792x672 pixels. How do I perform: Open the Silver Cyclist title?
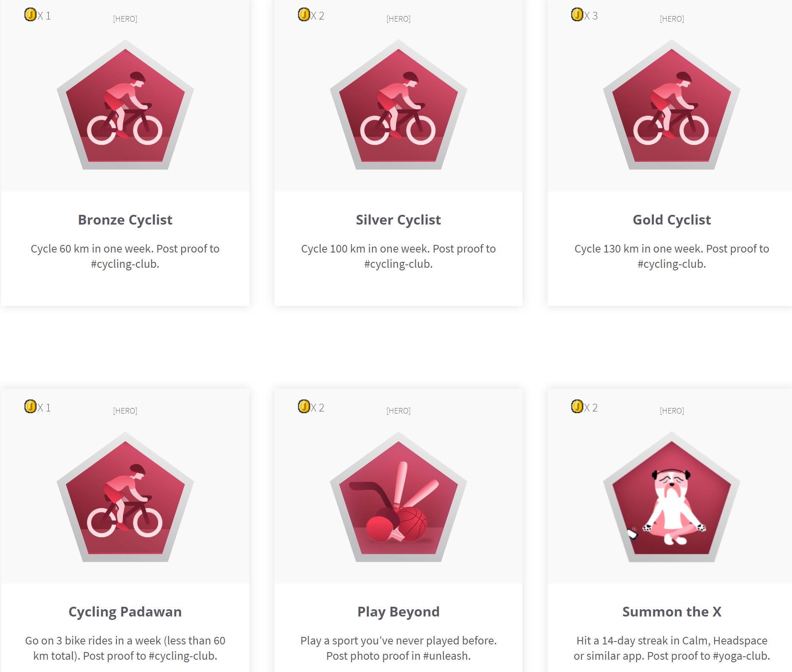398,220
